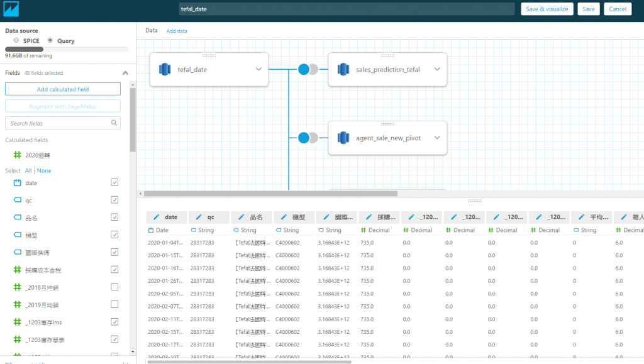Image resolution: width=644 pixels, height=364 pixels.
Task: Uncheck the date field checkbox
Action: click(114, 182)
